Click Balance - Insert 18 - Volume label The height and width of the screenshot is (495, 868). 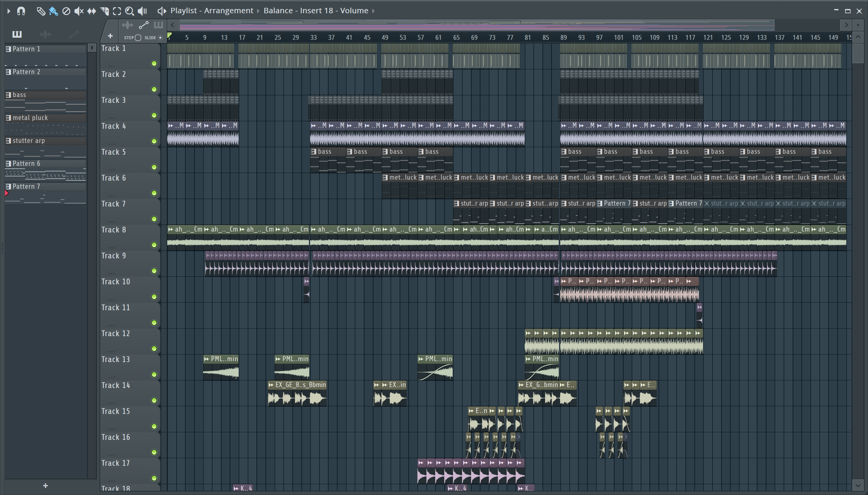316,11
